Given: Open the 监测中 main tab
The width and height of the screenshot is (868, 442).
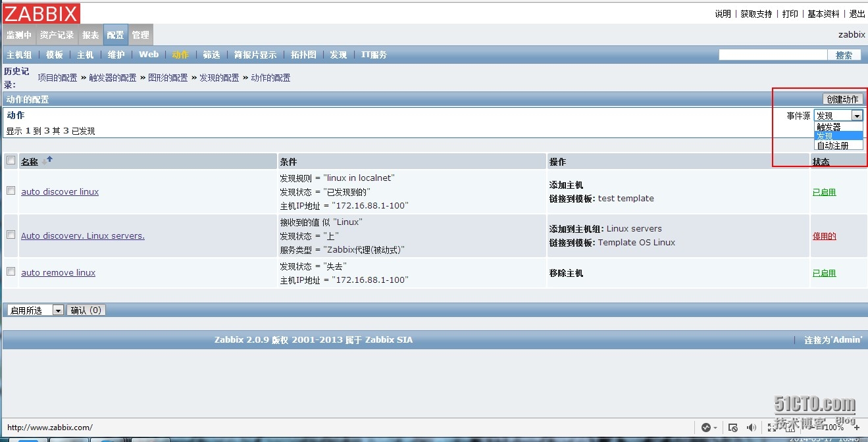Looking at the screenshot, I should click(x=19, y=35).
